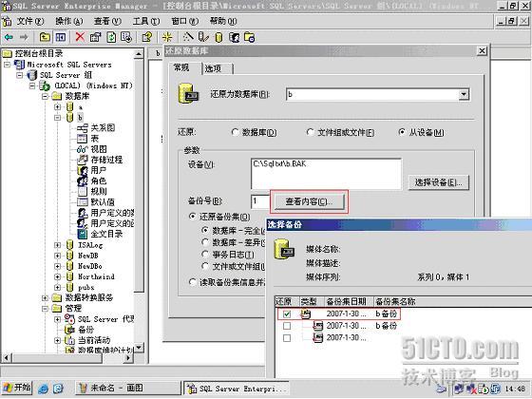Image resolution: width=532 pixels, height=399 pixels.
Task: Expand the Northwind database node
Action: point(58,276)
